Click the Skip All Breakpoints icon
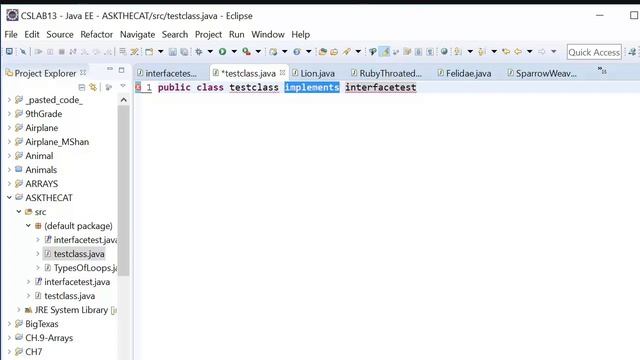The height and width of the screenshot is (360, 640). pos(23,51)
